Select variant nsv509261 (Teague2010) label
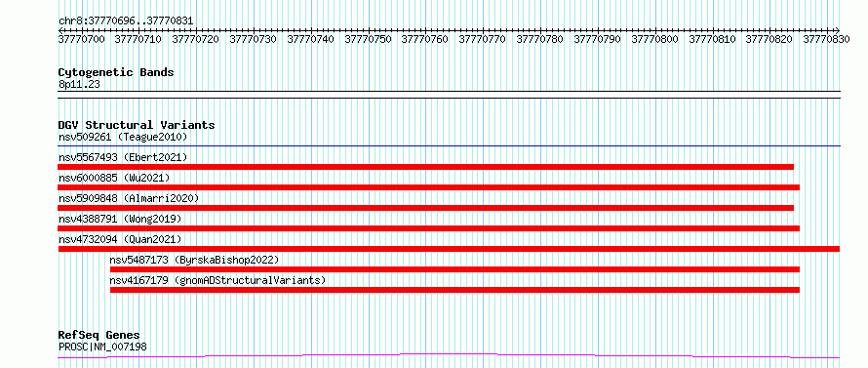 (123, 137)
